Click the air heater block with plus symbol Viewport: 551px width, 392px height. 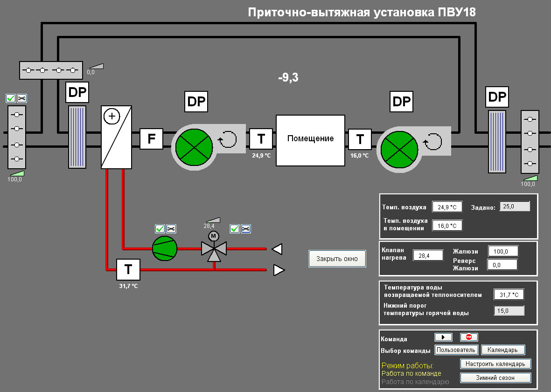pyautogui.click(x=117, y=137)
